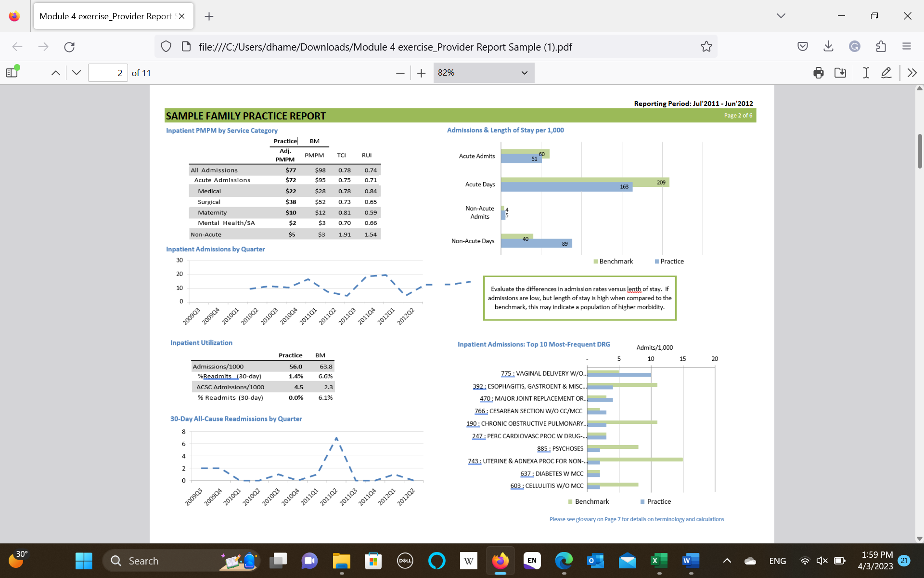
Task: Activate the PDF drawing annotation tool
Action: point(887,73)
